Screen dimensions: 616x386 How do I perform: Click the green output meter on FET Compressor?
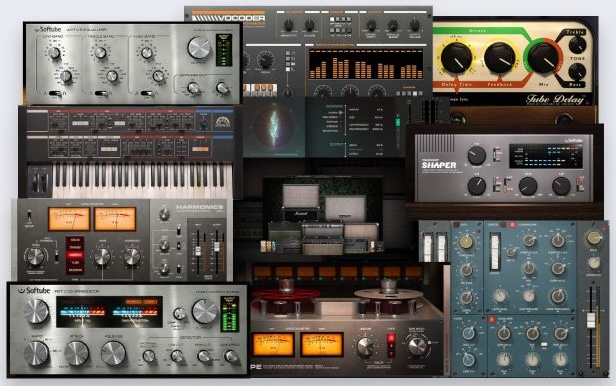(229, 314)
